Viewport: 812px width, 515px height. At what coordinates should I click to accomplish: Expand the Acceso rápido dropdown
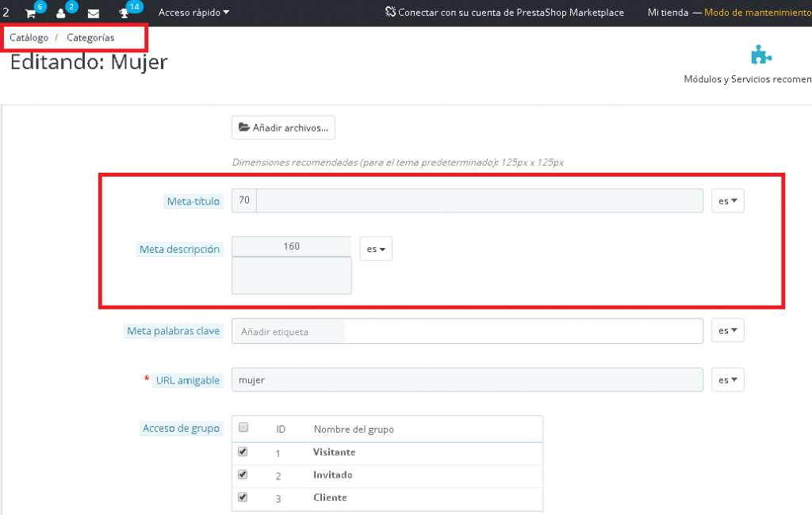193,13
